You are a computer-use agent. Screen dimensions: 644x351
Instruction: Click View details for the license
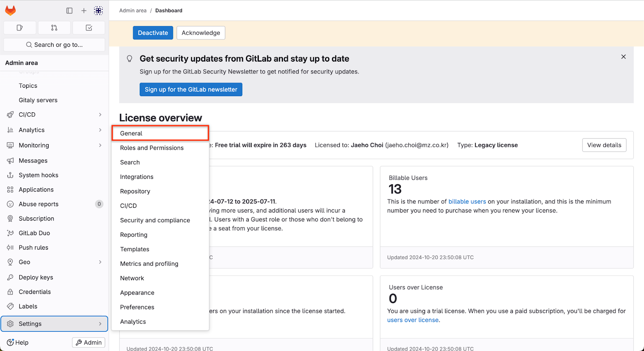[604, 145]
